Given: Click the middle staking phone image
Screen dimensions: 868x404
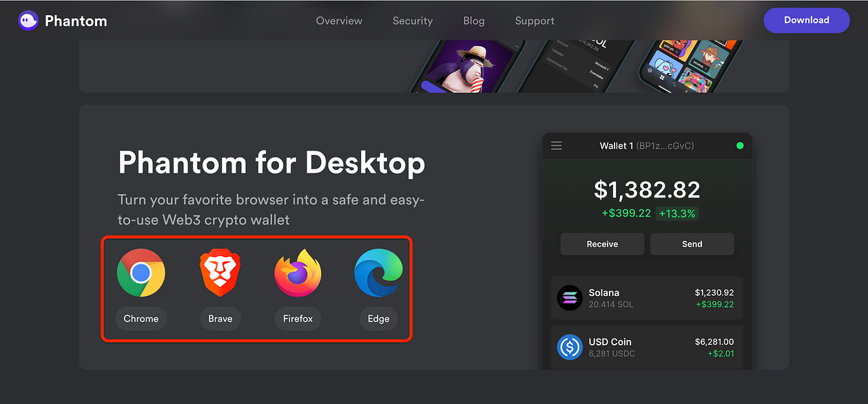Looking at the screenshot, I should click(575, 66).
